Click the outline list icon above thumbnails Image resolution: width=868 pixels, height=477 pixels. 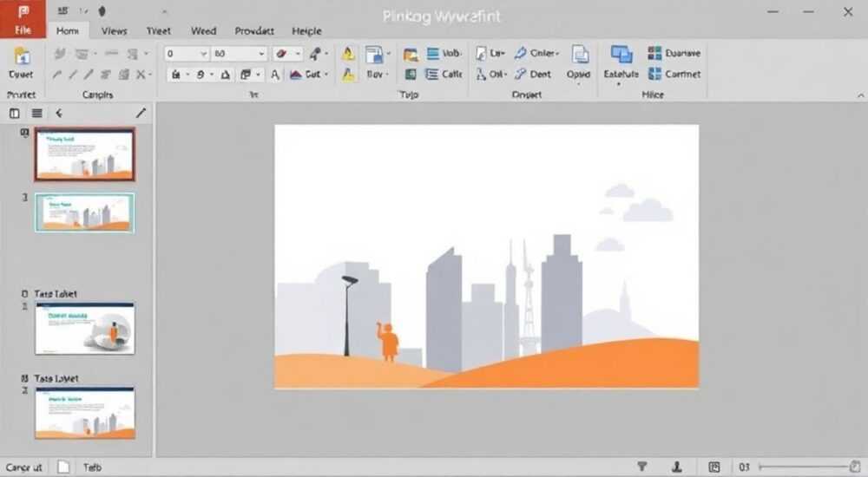coord(37,114)
